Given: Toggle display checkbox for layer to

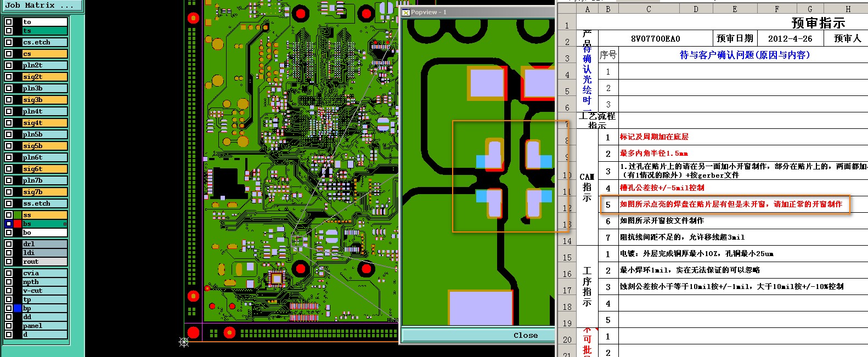Looking at the screenshot, I should click(x=9, y=22).
